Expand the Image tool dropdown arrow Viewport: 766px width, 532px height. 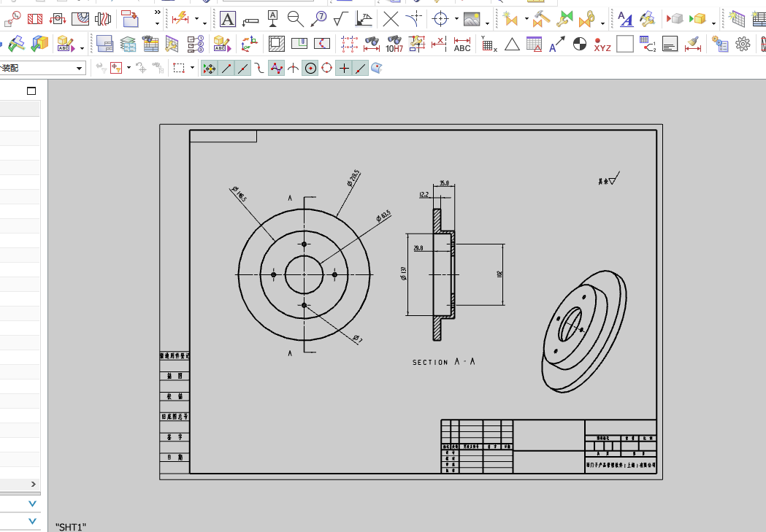[x=488, y=23]
